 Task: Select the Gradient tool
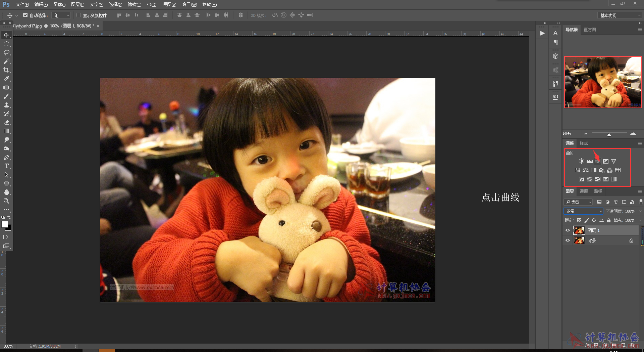click(x=6, y=131)
